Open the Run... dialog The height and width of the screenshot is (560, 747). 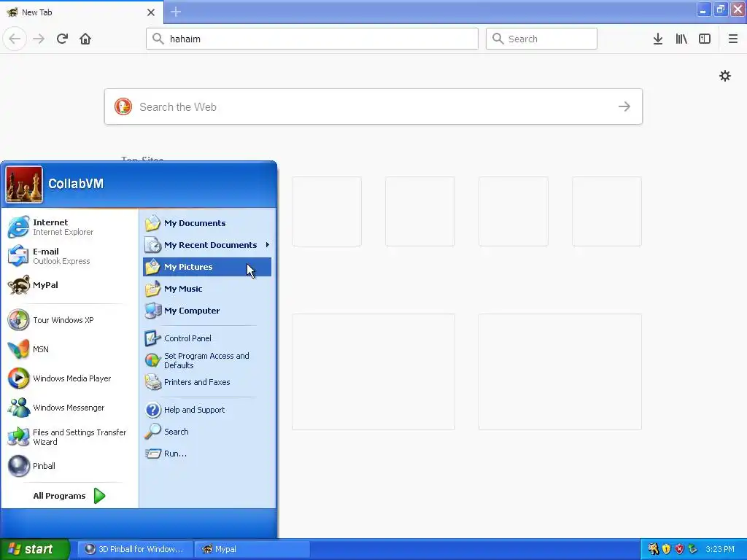tap(207, 454)
